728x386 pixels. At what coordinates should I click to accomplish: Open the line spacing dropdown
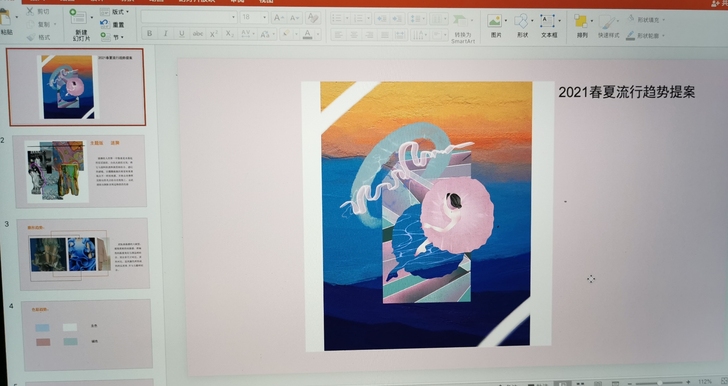(x=417, y=19)
